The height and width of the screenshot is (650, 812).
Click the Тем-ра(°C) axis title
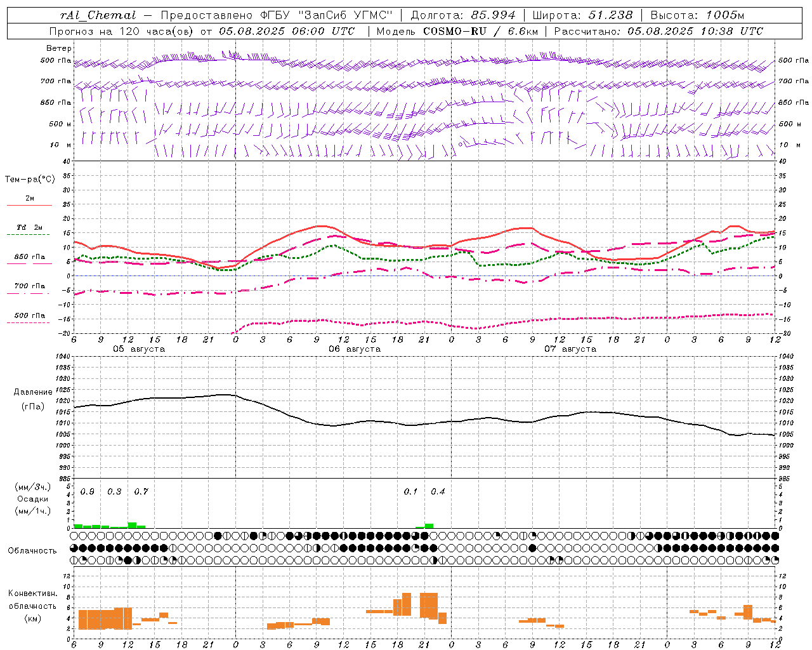click(30, 180)
